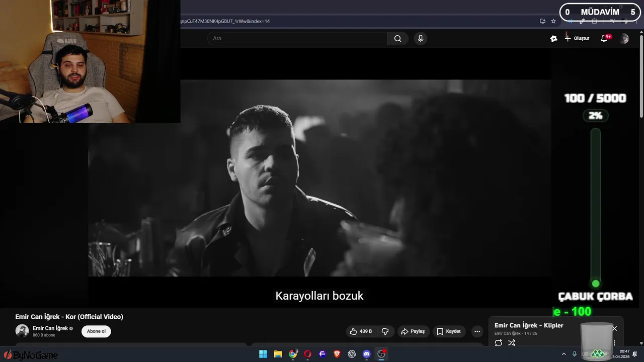The height and width of the screenshot is (362, 644).
Task: Click the Oluştur create button
Action: [x=577, y=38]
